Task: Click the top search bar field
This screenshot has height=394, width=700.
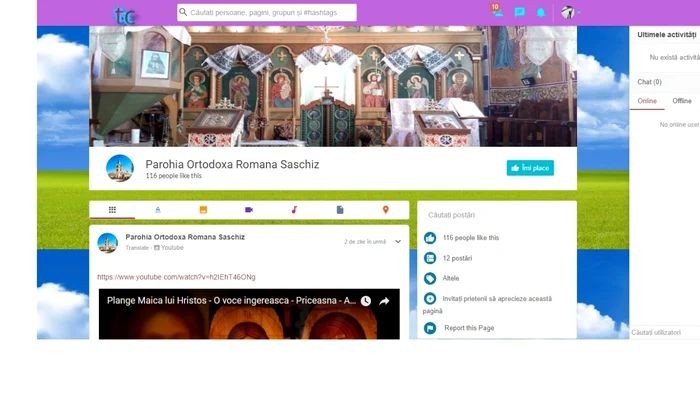Action: [x=267, y=12]
